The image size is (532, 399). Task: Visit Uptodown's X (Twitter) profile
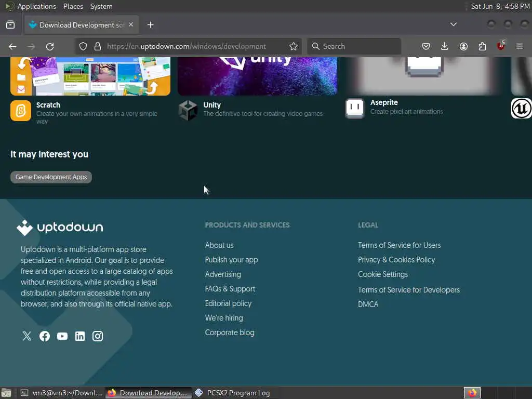(x=27, y=336)
